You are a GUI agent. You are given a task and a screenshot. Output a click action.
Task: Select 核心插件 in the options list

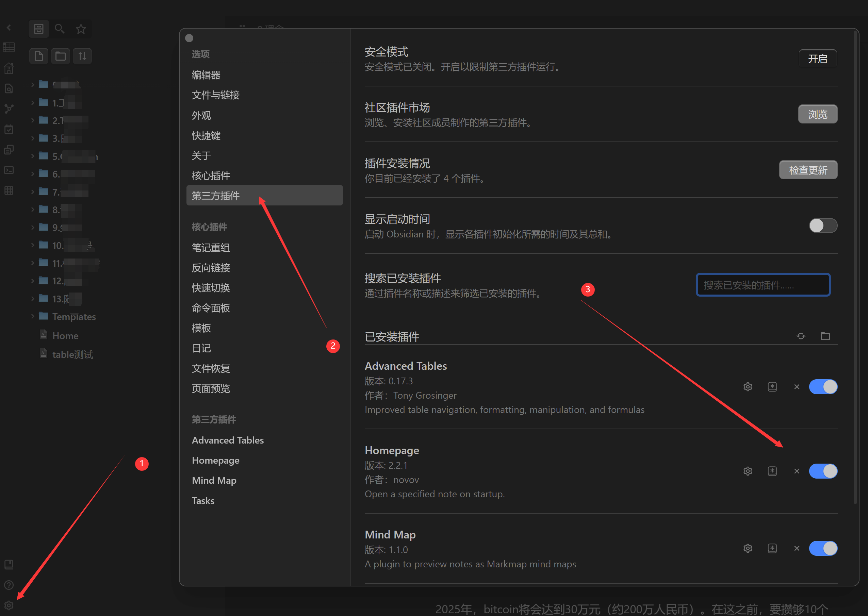point(211,176)
